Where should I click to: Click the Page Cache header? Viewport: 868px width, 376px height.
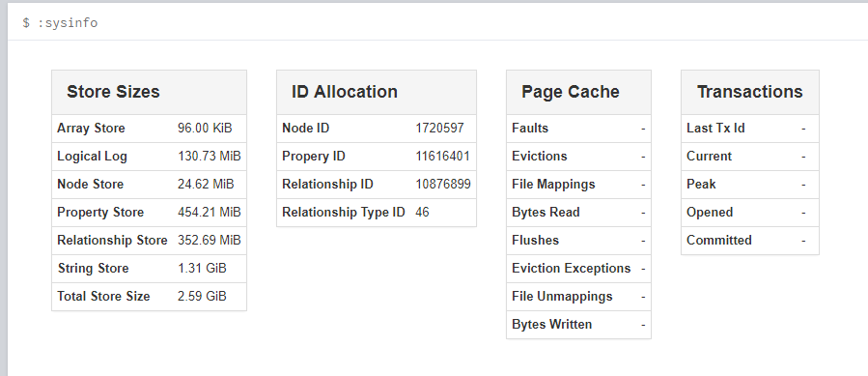tap(578, 92)
